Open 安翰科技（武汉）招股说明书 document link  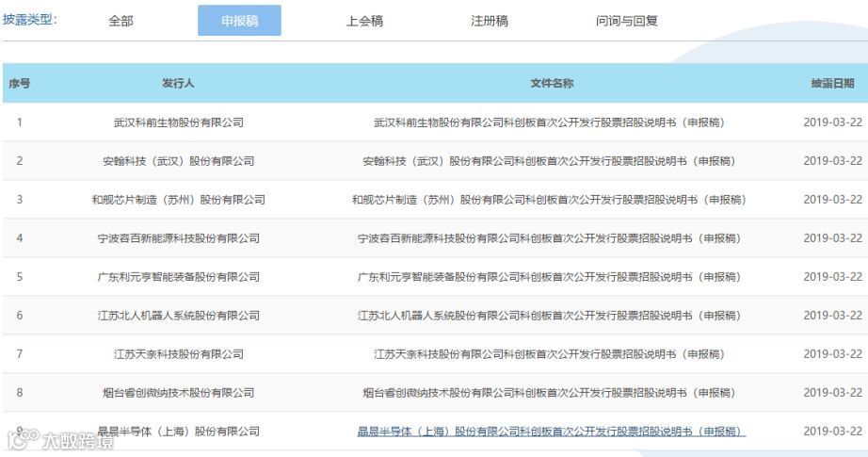coord(549,161)
